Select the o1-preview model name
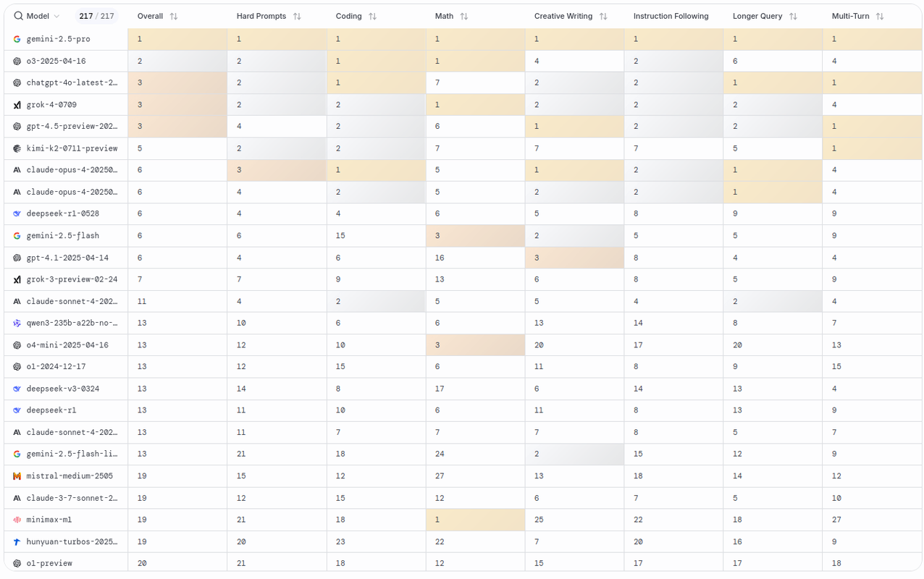This screenshot has width=924, height=579. pos(49,563)
